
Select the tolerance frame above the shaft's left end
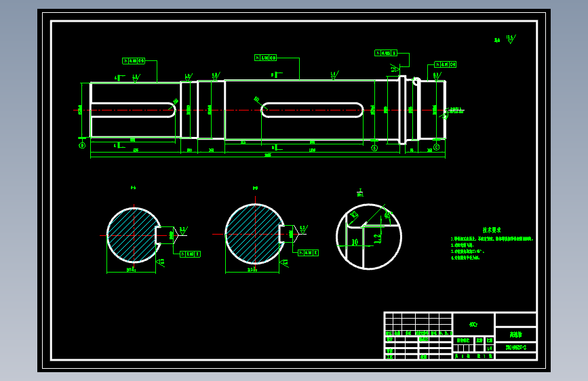point(134,61)
